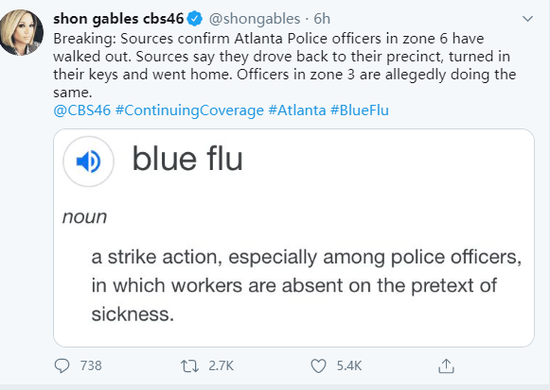Open the share tweet icon
The height and width of the screenshot is (390, 550).
pos(446,366)
